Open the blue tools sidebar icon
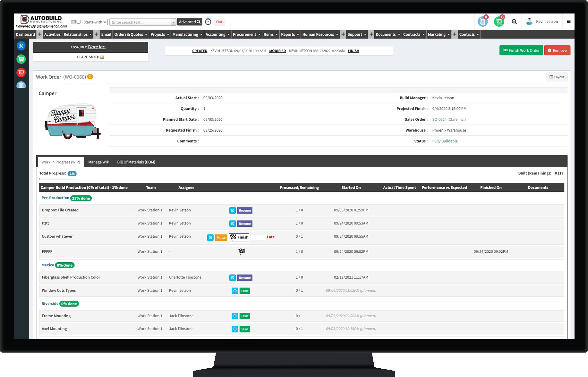This screenshot has height=377, width=588. click(x=21, y=46)
